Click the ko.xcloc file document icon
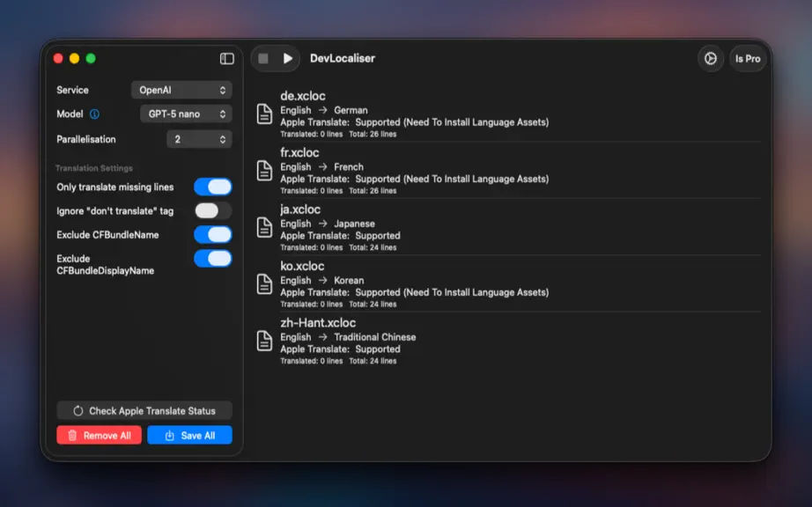The image size is (812, 507). click(264, 283)
